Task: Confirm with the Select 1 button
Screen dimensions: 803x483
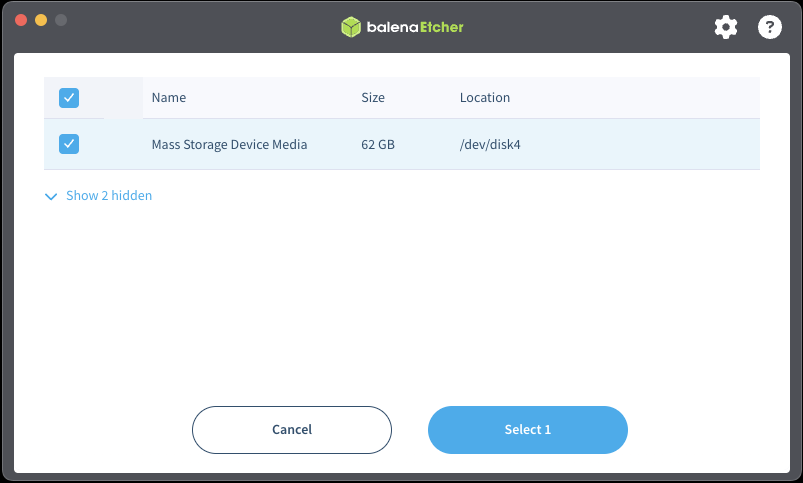Action: point(527,430)
